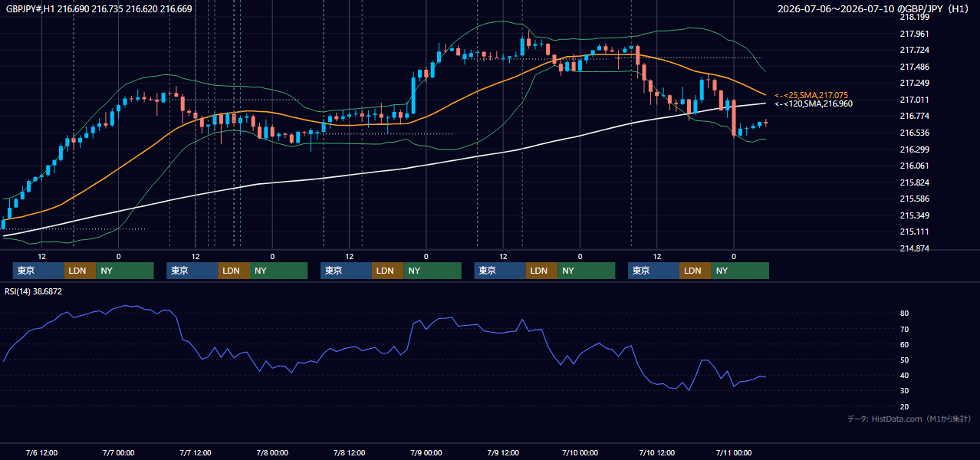
Task: Click the NY session box above 7/11 00:00
Action: tap(739, 271)
